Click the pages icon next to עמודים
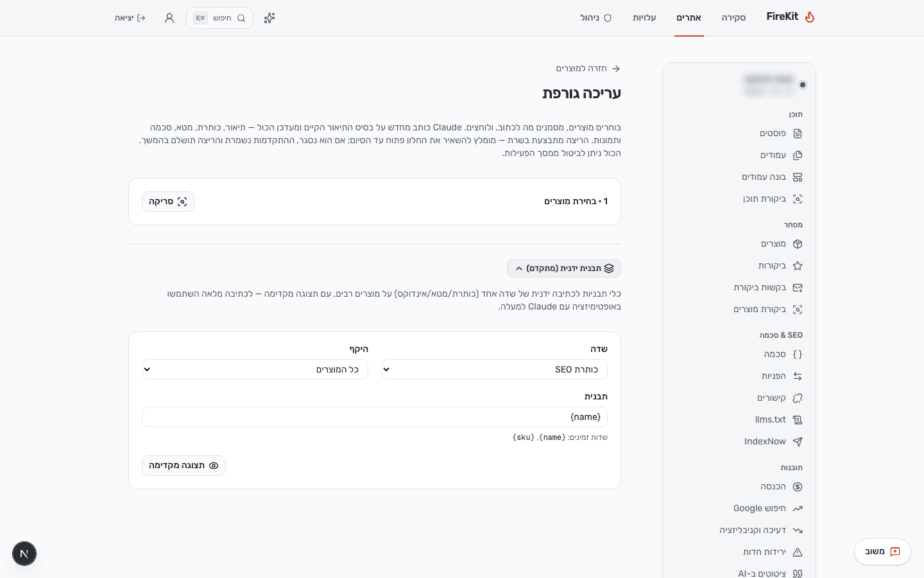The width and height of the screenshot is (924, 578). (x=798, y=155)
